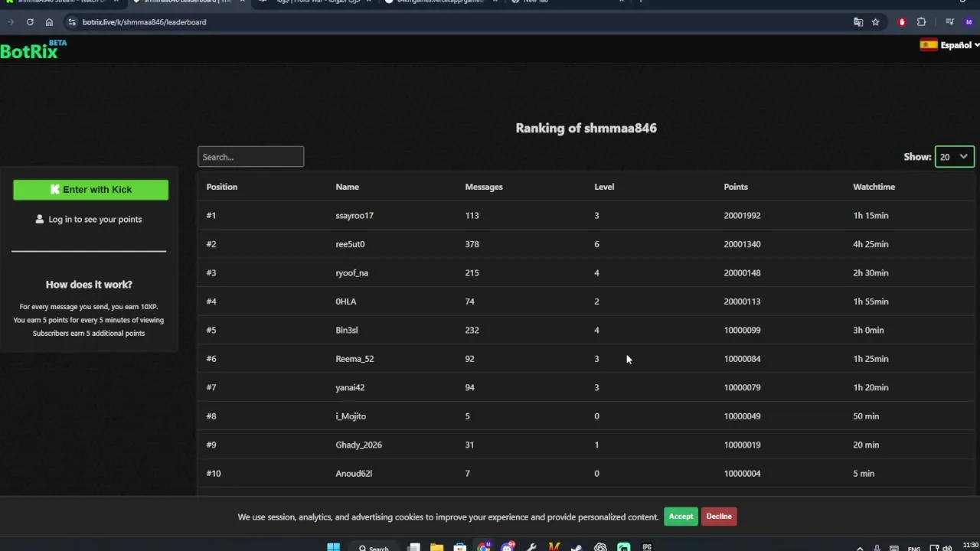Go to the browser home icon
980x551 pixels.
tap(49, 22)
